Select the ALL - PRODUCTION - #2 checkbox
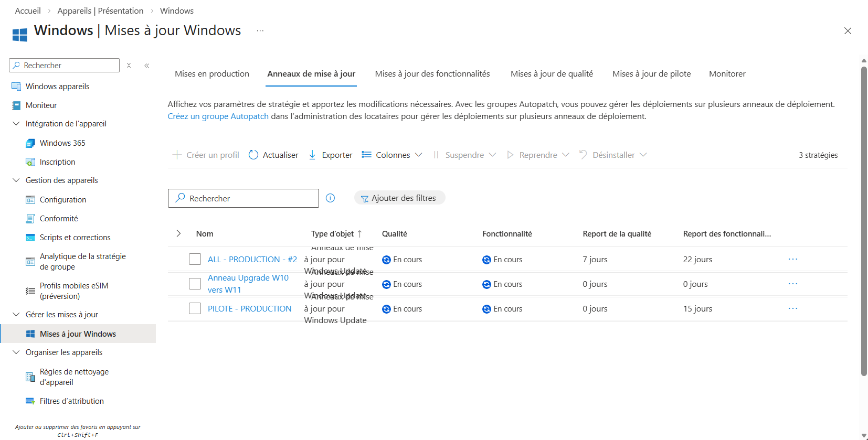This screenshot has height=440, width=868. (x=195, y=259)
